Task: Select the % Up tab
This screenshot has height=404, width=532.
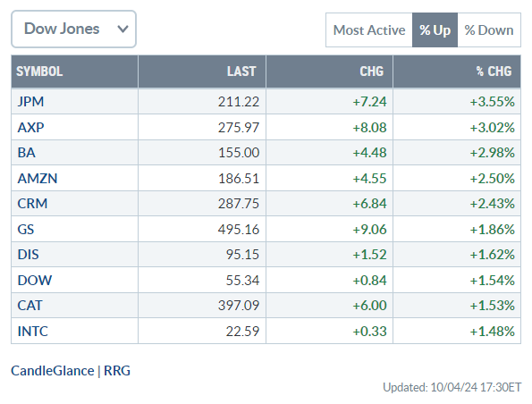Action: [435, 30]
